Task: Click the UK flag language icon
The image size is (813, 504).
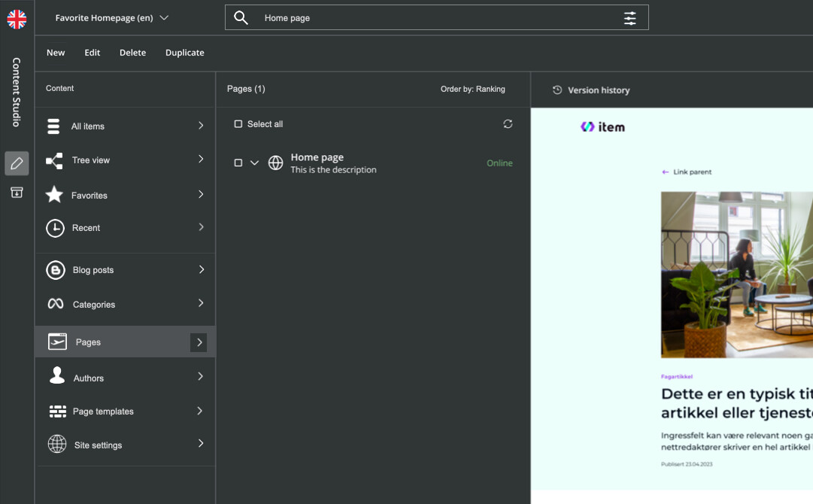Action: [17, 19]
